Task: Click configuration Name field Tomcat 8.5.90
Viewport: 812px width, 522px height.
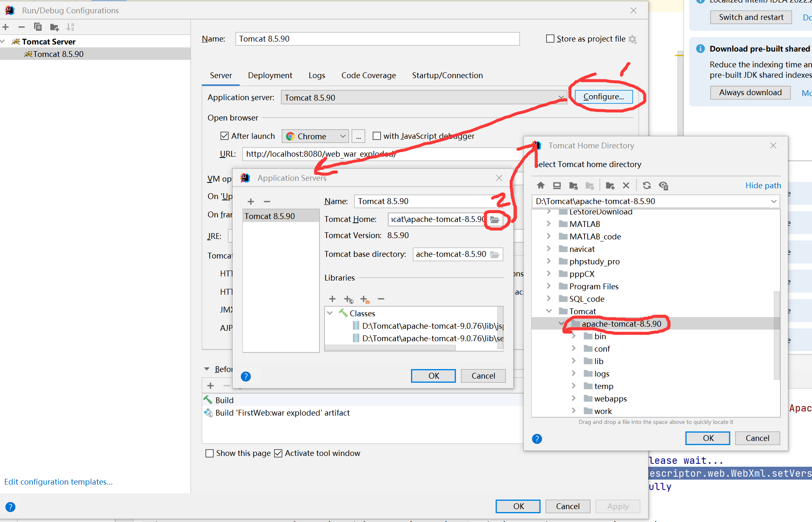Action: coord(377,39)
